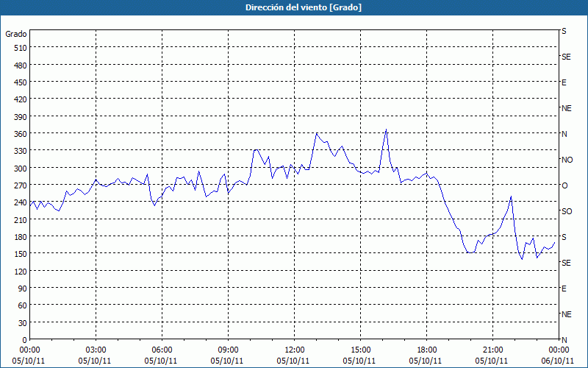Click the 450 degree axis label
Screen dimensions: 588x368
coord(21,82)
